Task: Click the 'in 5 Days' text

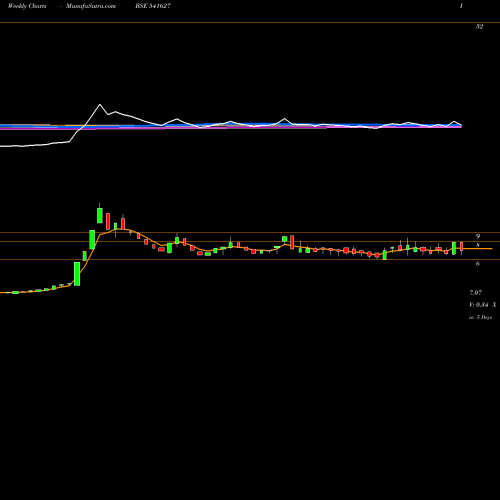Action: pos(481,317)
